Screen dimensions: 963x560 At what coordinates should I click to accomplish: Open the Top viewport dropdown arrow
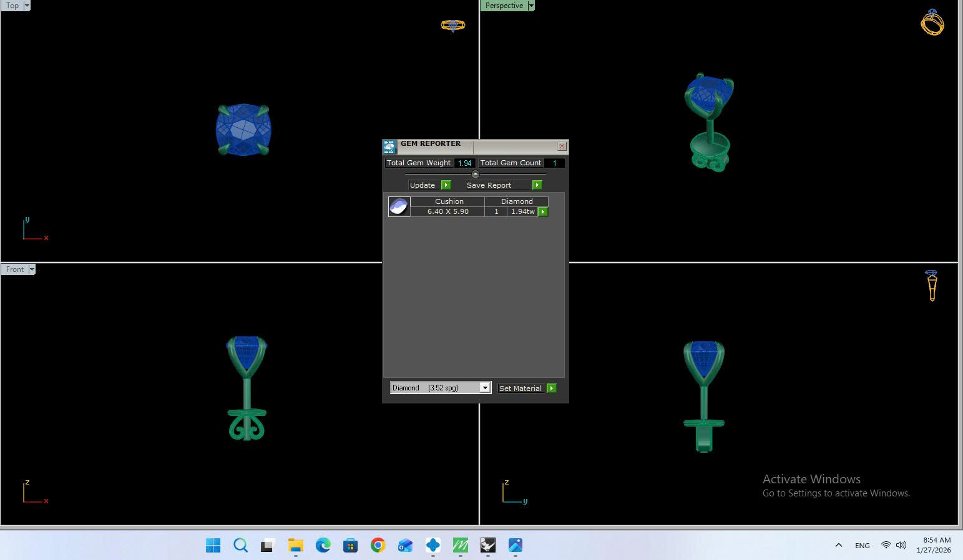(27, 6)
